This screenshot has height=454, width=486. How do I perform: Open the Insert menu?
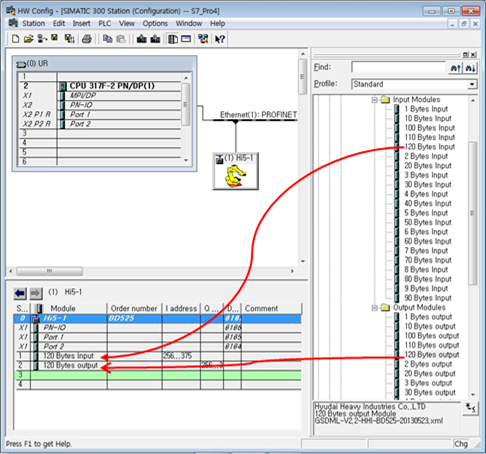pyautogui.click(x=81, y=23)
